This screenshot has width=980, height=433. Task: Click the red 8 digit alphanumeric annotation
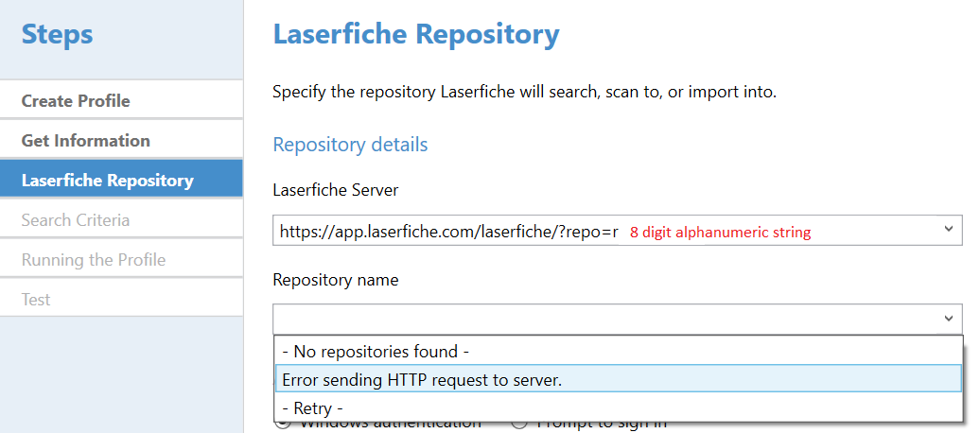pos(720,233)
